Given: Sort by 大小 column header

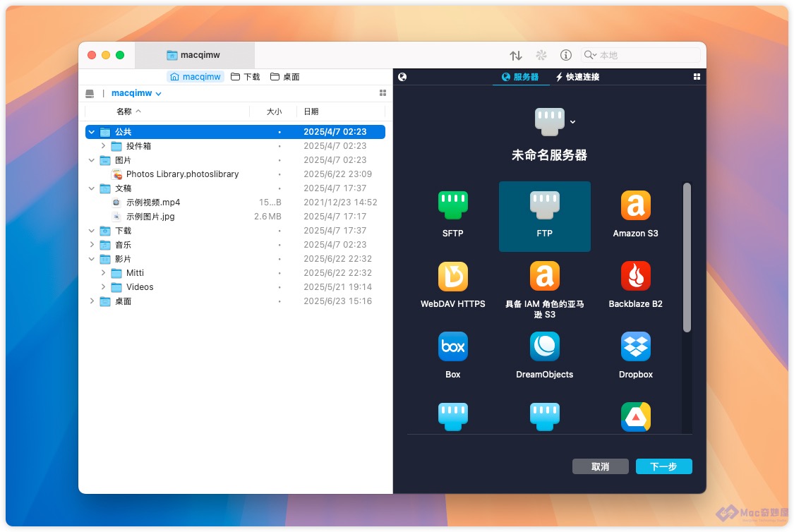Looking at the screenshot, I should coord(274,112).
